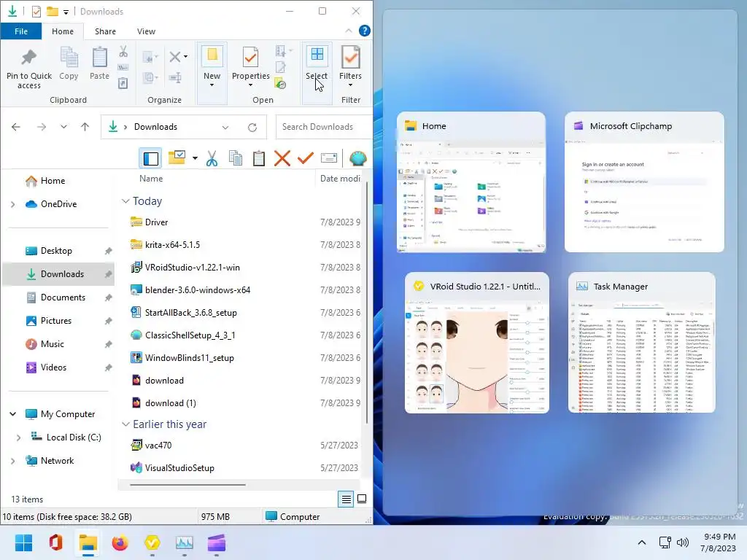This screenshot has width=747, height=560.
Task: Select Pictures in the navigation pane
Action: click(55, 321)
